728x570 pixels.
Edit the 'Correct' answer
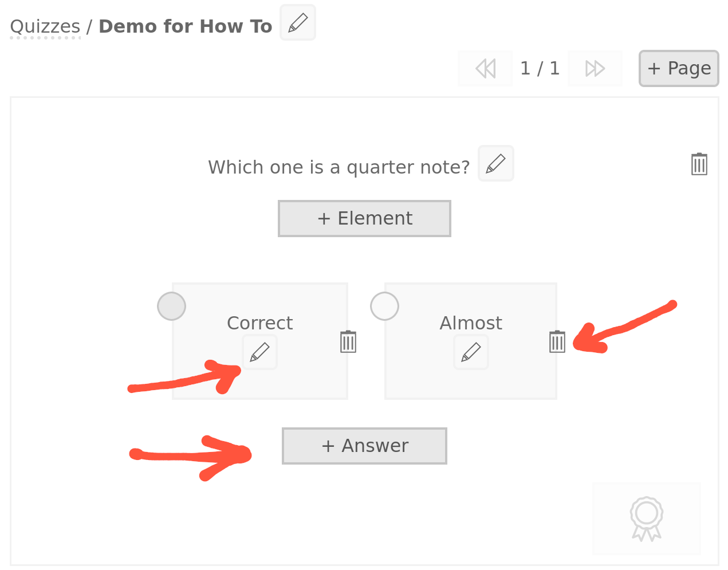(x=259, y=352)
